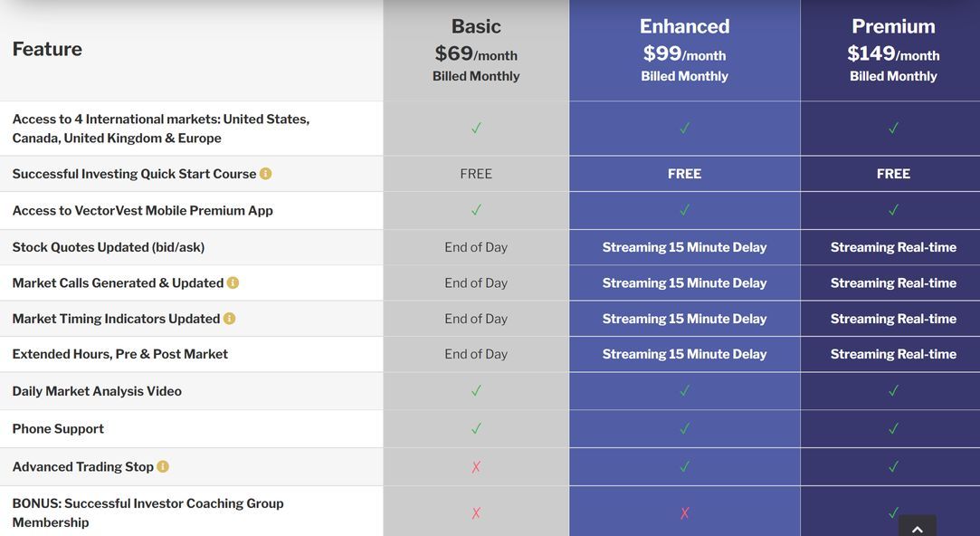Select the Enhanced $99/month plan header

tap(684, 51)
